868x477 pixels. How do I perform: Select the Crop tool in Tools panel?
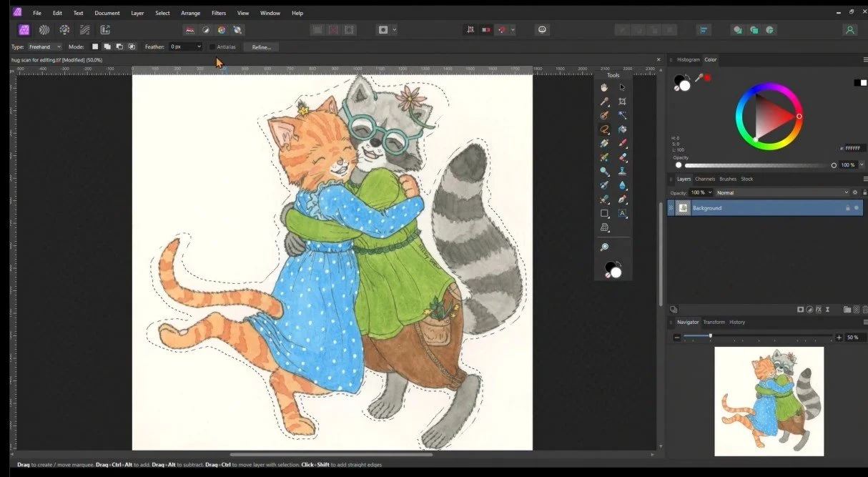coord(622,102)
